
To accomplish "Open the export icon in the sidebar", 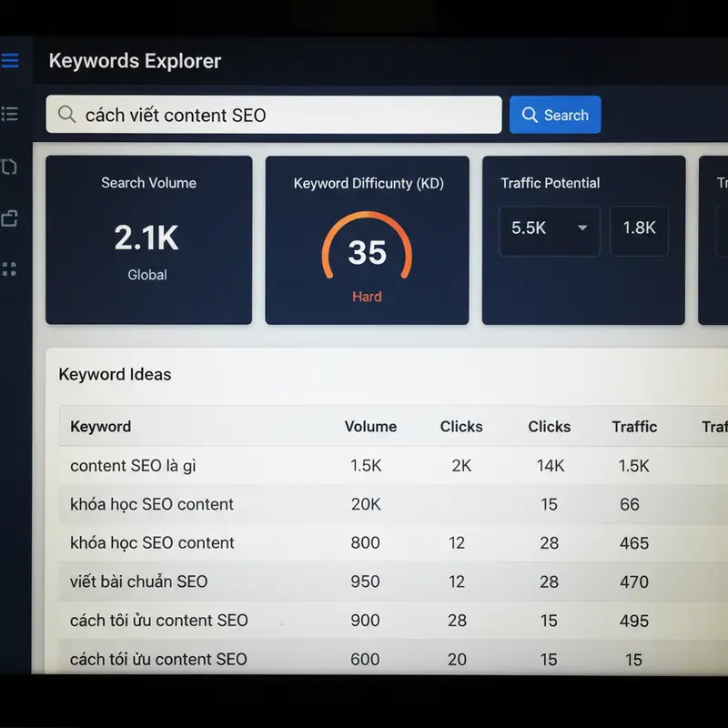I will [10, 218].
